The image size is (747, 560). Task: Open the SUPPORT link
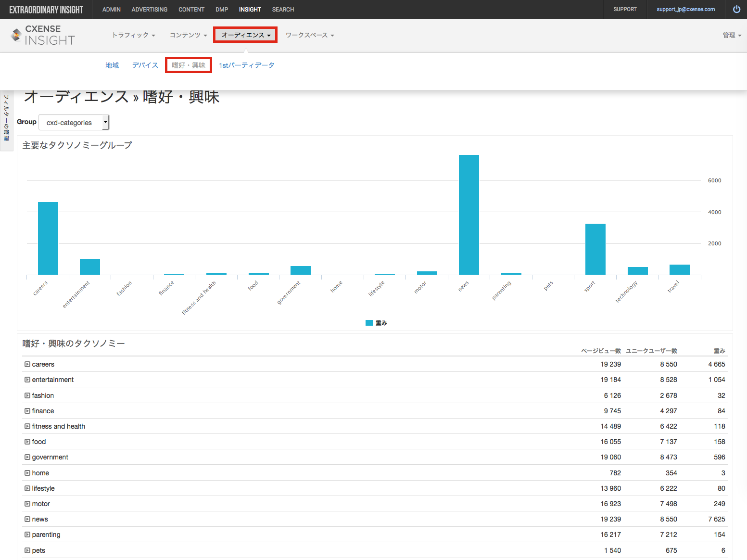pyautogui.click(x=625, y=9)
